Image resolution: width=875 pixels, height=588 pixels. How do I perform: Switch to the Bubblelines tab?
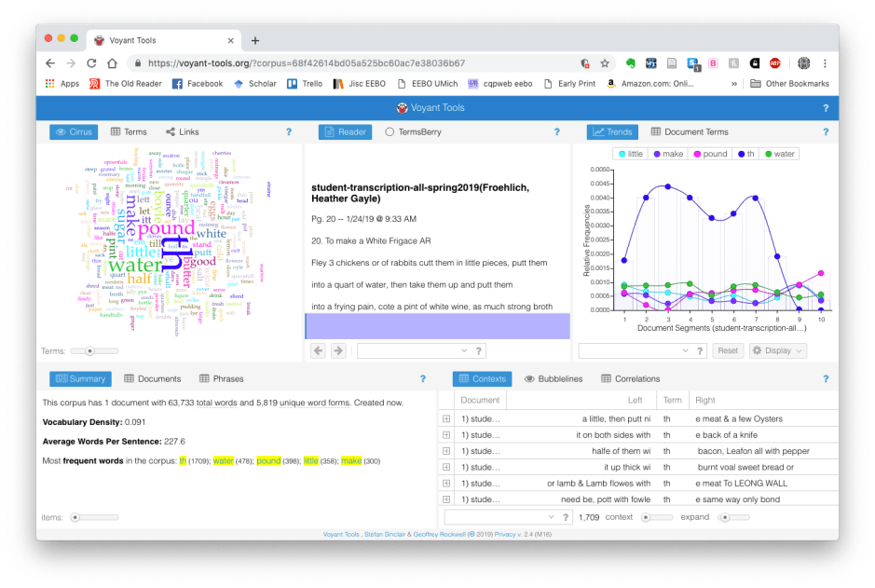[554, 379]
